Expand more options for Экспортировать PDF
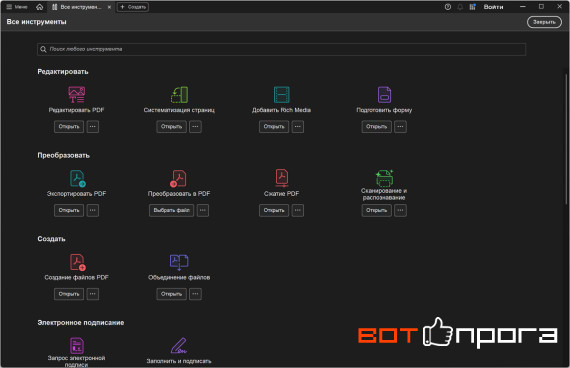Image resolution: width=570 pixels, height=368 pixels. (x=93, y=210)
